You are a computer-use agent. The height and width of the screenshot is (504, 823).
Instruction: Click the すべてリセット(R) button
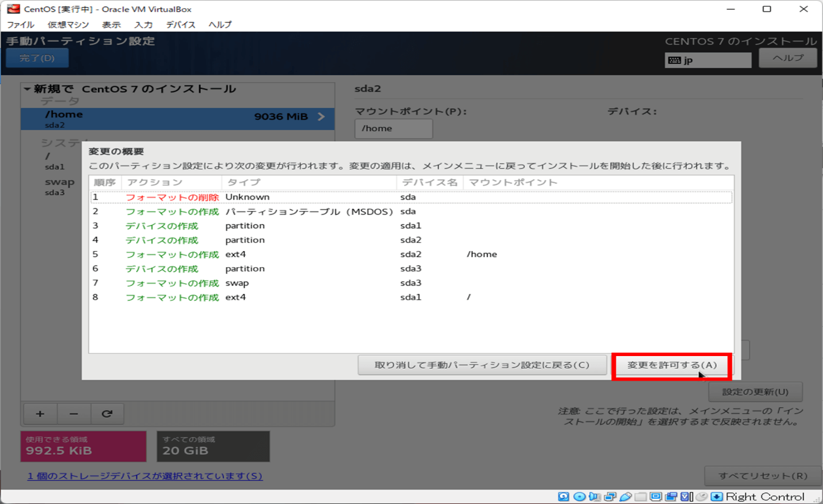pyautogui.click(x=763, y=476)
